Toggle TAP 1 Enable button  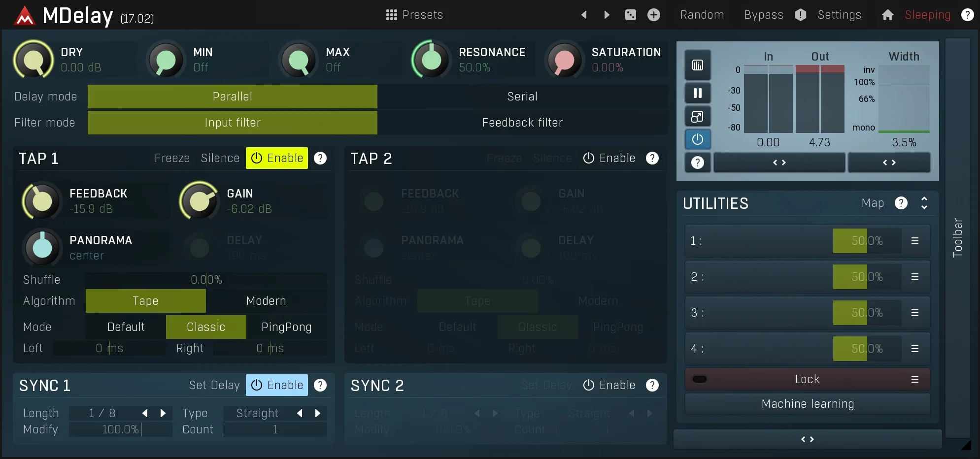pyautogui.click(x=277, y=158)
